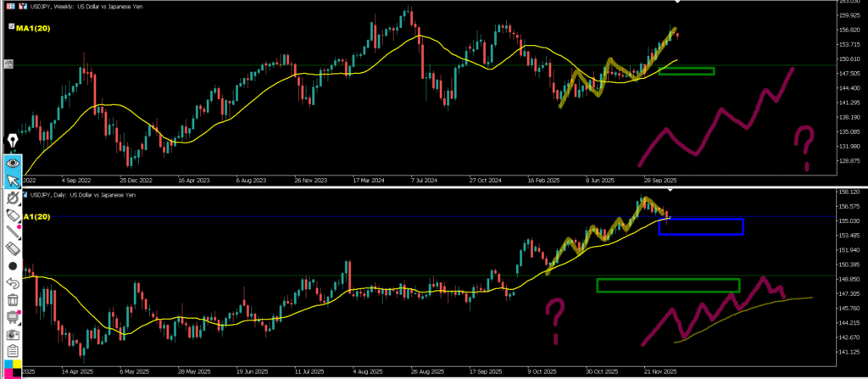
Task: Select the arrow pointer cursor tool
Action: click(x=13, y=180)
